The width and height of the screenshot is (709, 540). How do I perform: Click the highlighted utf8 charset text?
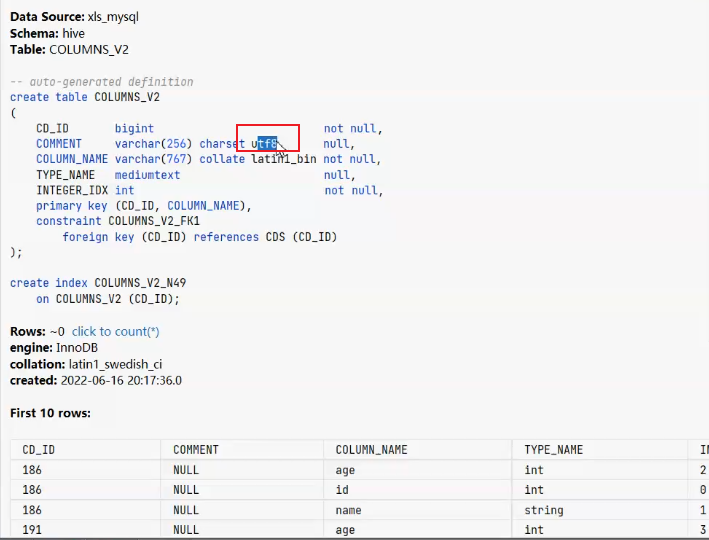266,143
